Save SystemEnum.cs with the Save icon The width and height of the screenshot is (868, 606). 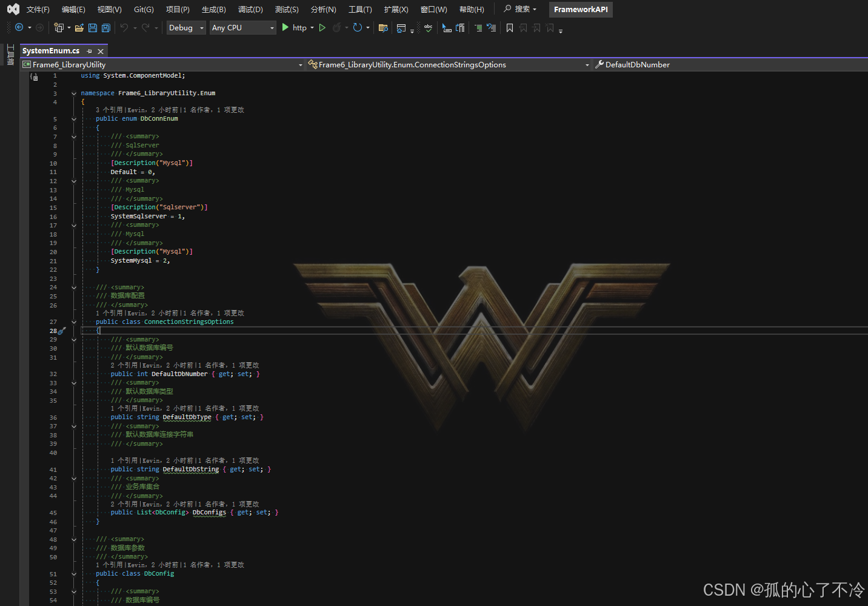pyautogui.click(x=93, y=27)
